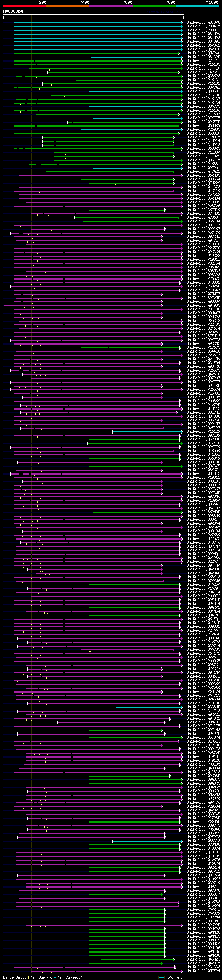222x980 pixels.
Task: Open hit UniRef100_Q84U90
Action: pos(203,34)
